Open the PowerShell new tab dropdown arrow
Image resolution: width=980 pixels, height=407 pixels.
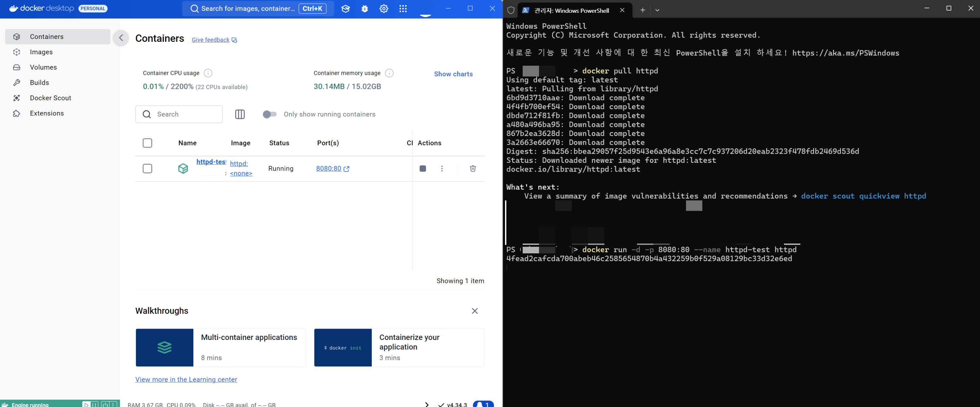657,10
